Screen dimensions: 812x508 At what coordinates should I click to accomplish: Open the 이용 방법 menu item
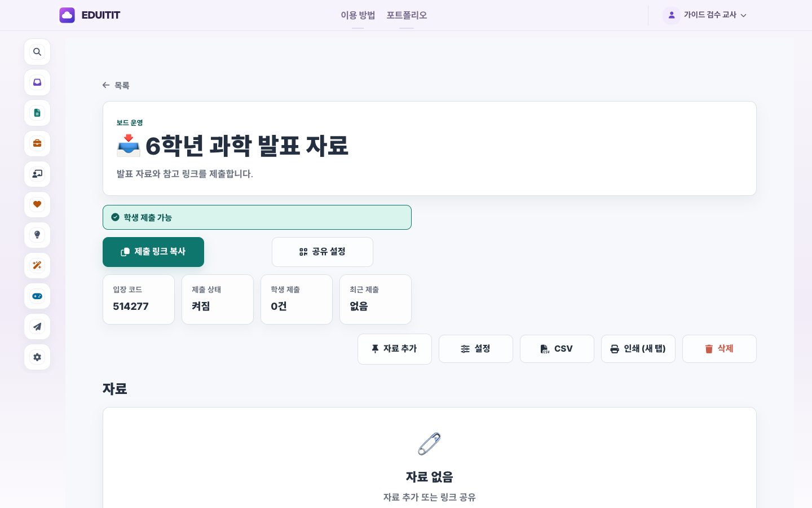click(x=358, y=15)
